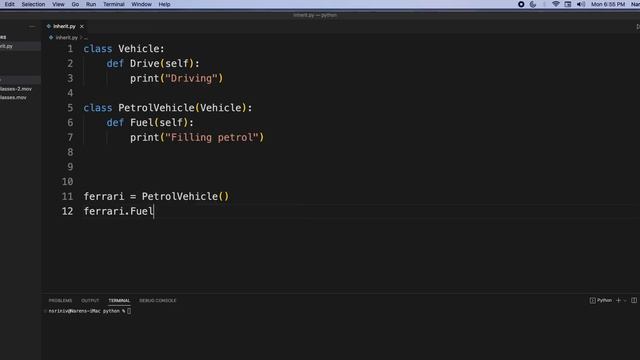Screen dimensions: 640x360
Task: Click 'ferrari = PetrolVehicle()' line
Action: point(156,196)
